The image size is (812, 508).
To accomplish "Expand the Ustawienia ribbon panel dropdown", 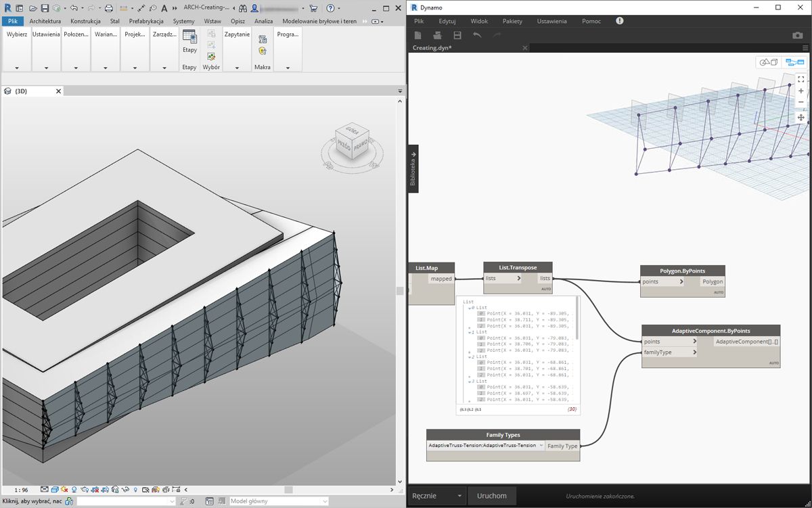I will (x=46, y=68).
